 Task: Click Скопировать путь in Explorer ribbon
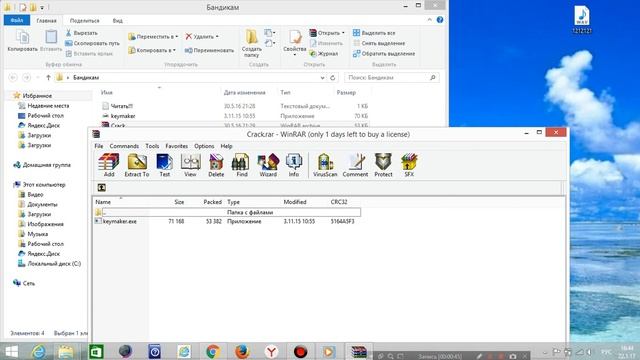coord(92,43)
